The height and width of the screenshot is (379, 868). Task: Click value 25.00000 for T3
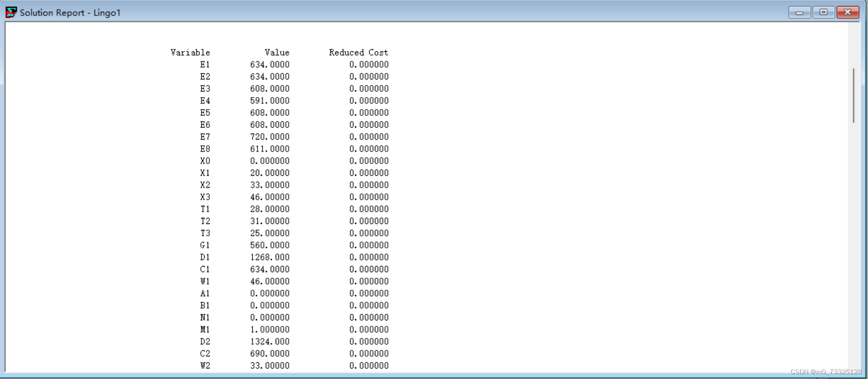coord(270,233)
